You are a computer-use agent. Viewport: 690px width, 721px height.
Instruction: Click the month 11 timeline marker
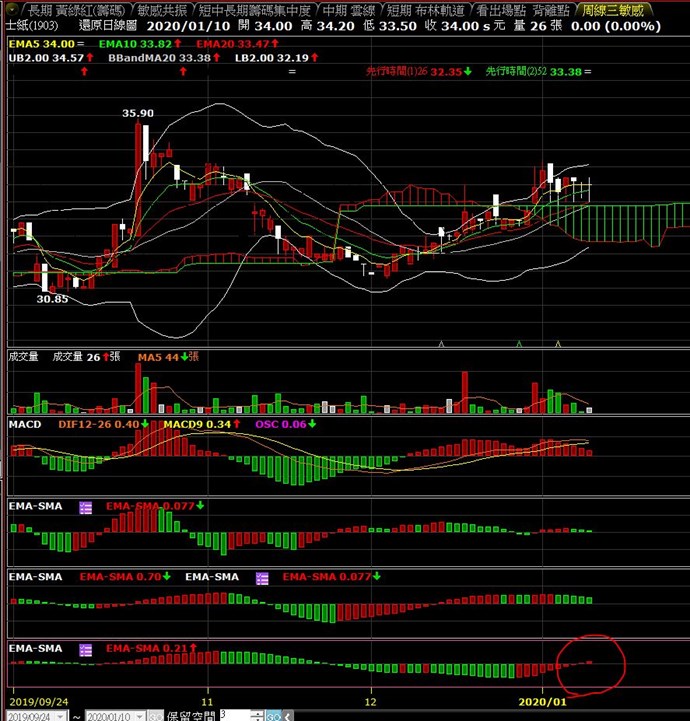(x=207, y=702)
